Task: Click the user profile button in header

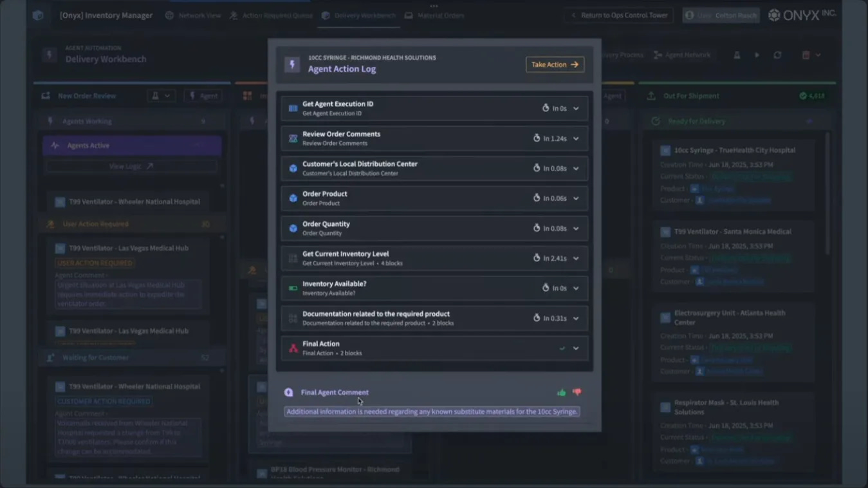Action: pyautogui.click(x=721, y=15)
